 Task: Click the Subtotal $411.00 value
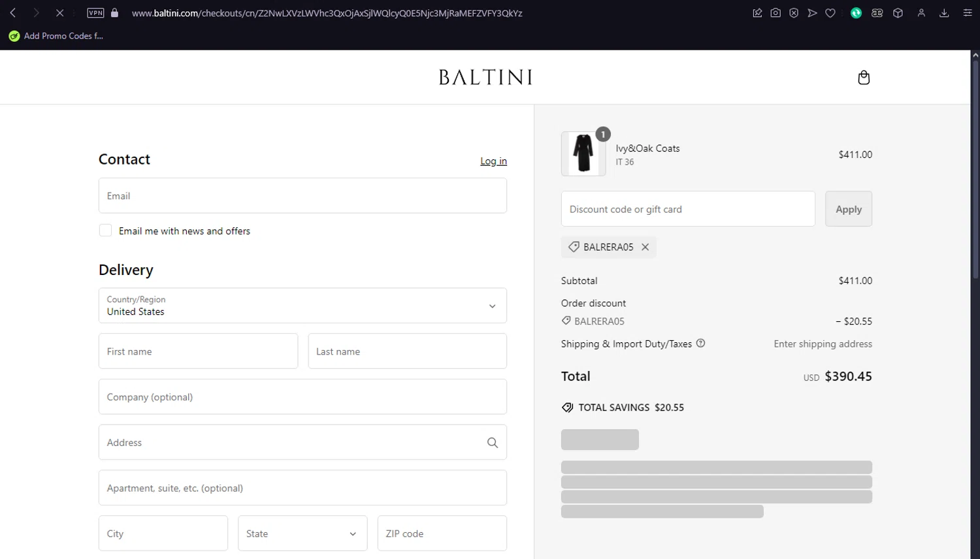tap(855, 281)
